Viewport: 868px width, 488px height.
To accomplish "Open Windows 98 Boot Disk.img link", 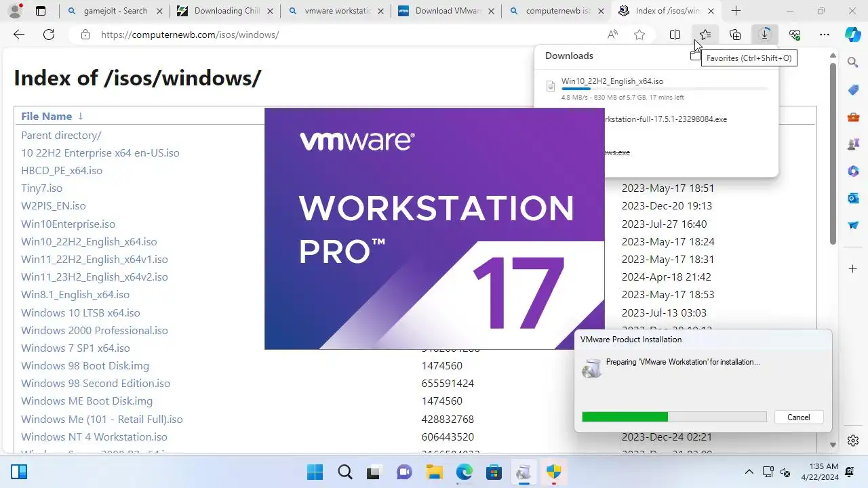I will [x=85, y=365].
